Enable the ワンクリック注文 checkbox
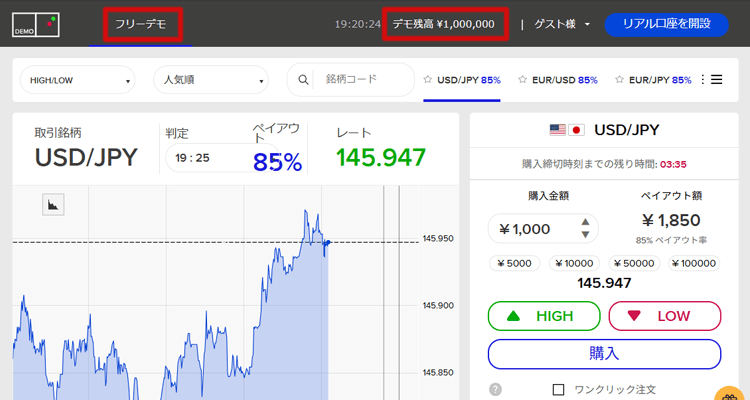Viewport: 750px width, 400px height. (x=558, y=389)
